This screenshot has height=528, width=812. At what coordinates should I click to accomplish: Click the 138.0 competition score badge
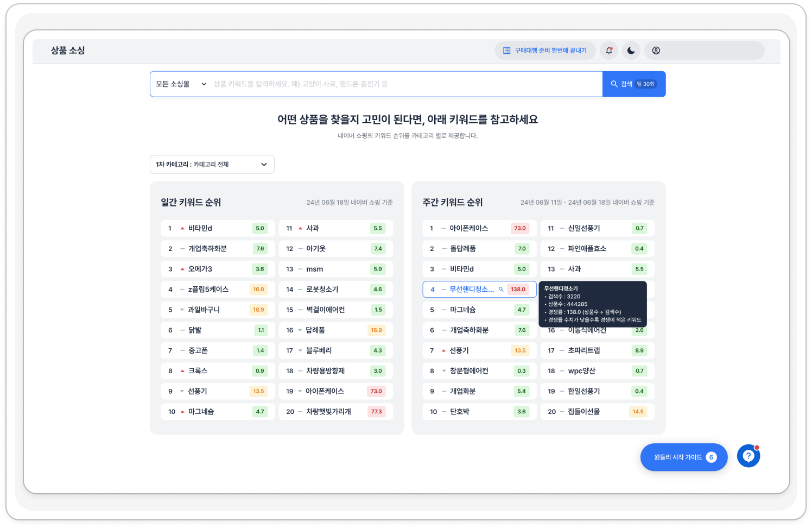click(x=518, y=290)
